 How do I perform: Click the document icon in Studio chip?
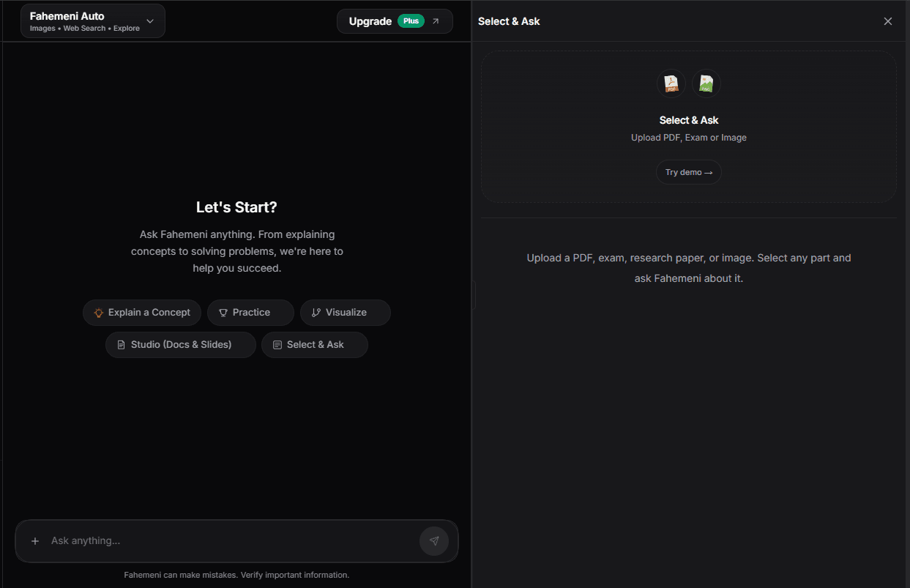click(x=122, y=345)
